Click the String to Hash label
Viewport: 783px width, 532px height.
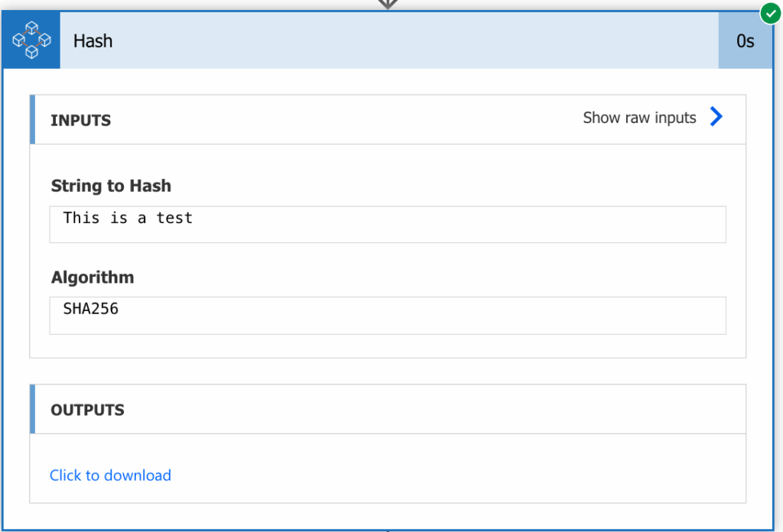(111, 186)
